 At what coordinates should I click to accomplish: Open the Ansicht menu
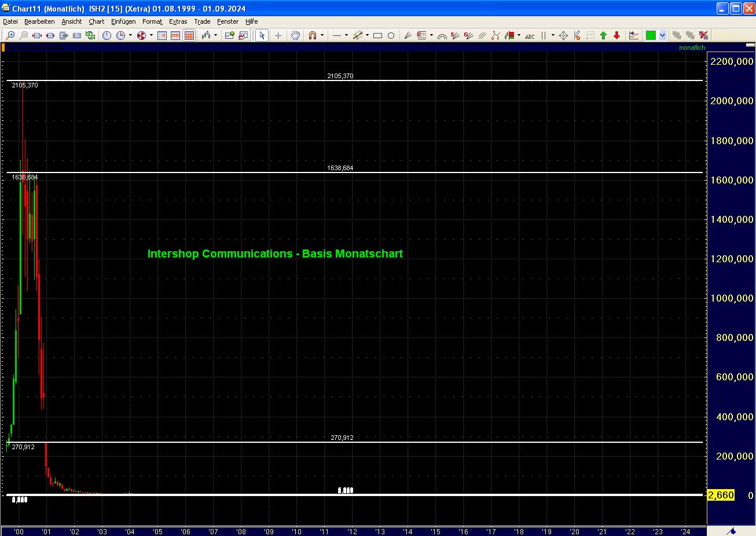(x=72, y=21)
